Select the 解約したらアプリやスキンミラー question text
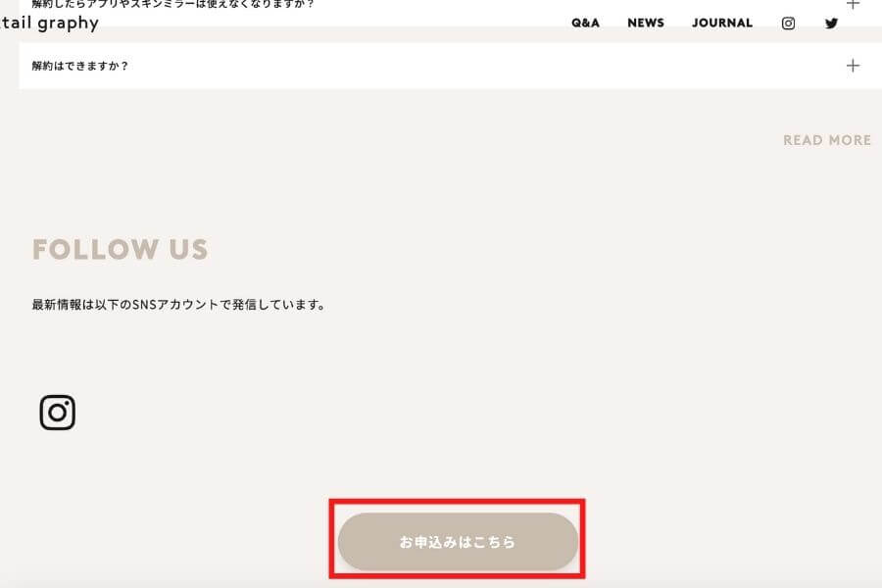Viewport: 882px width, 588px height. 172,4
